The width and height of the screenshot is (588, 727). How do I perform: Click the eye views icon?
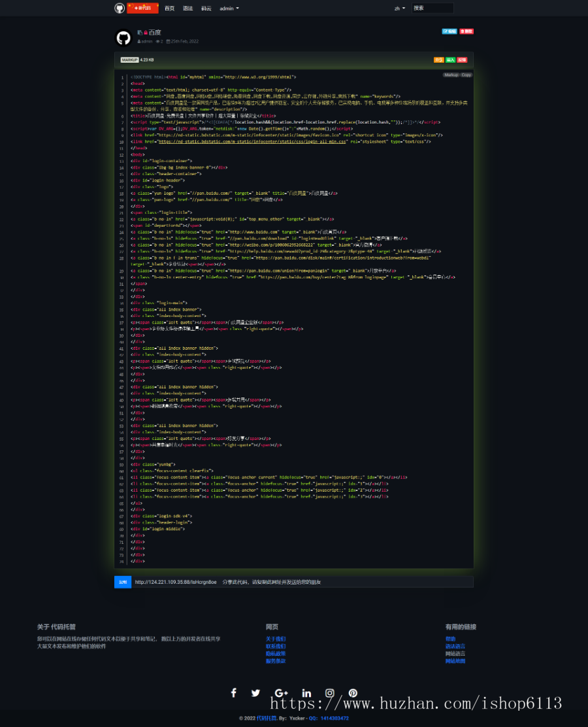pos(158,41)
